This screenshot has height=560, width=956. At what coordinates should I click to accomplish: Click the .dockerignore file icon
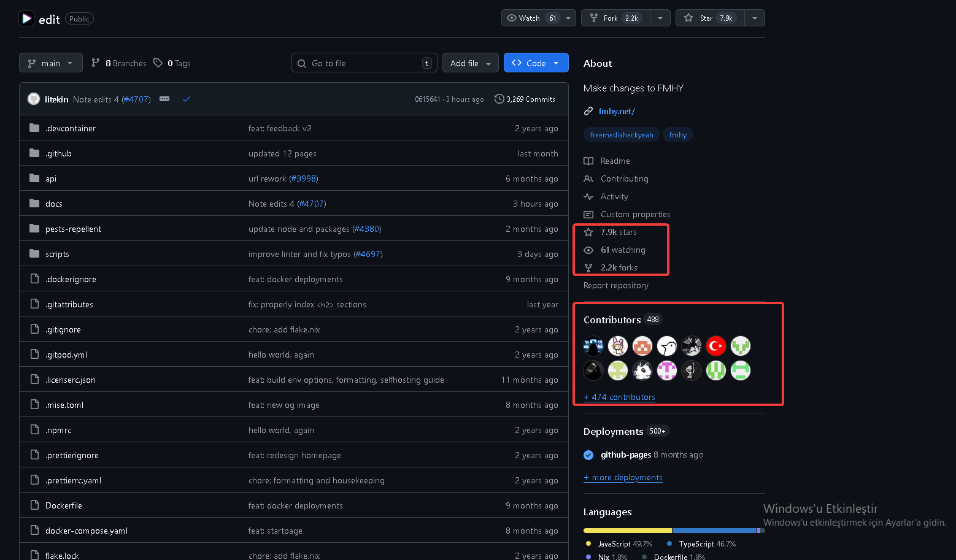[34, 279]
